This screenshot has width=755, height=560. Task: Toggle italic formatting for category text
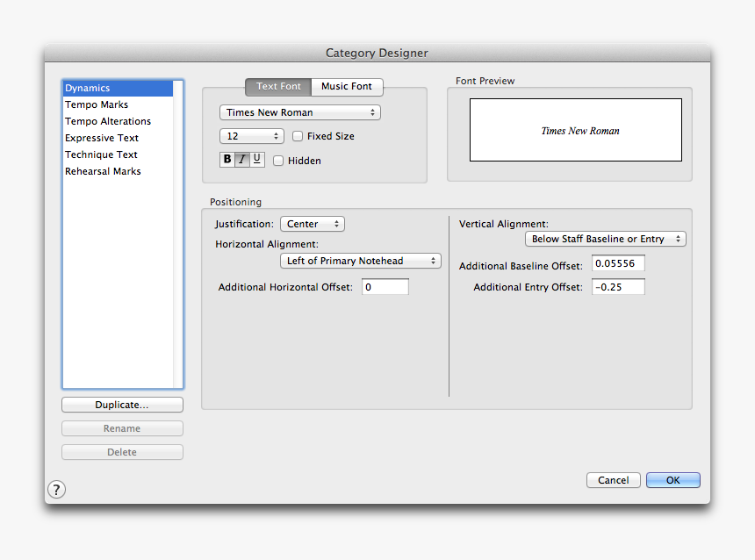[241, 159]
